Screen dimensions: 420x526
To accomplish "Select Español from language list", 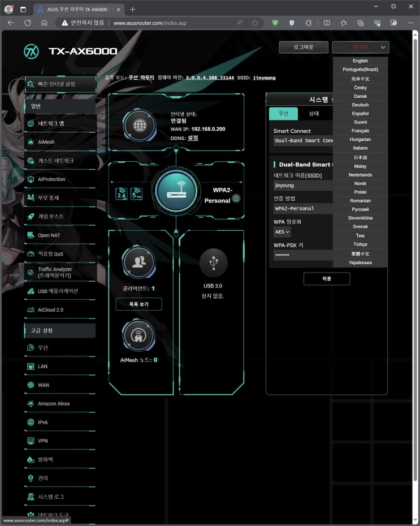I will pyautogui.click(x=360, y=113).
